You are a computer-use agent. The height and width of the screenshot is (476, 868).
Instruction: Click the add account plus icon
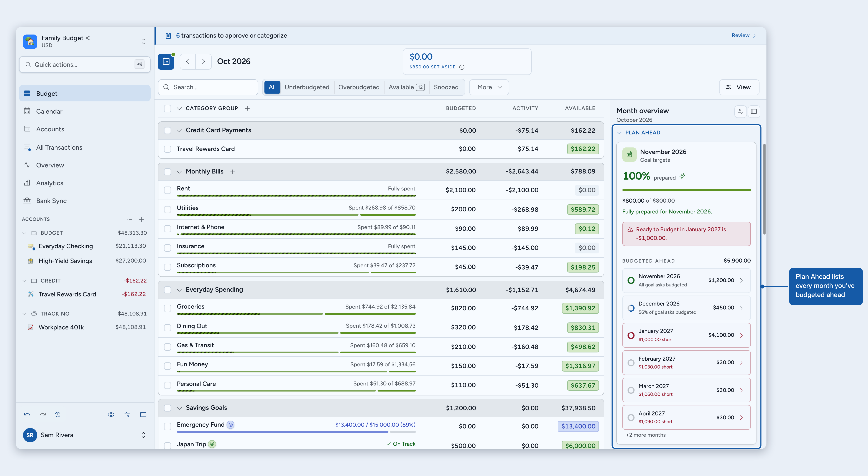point(141,220)
